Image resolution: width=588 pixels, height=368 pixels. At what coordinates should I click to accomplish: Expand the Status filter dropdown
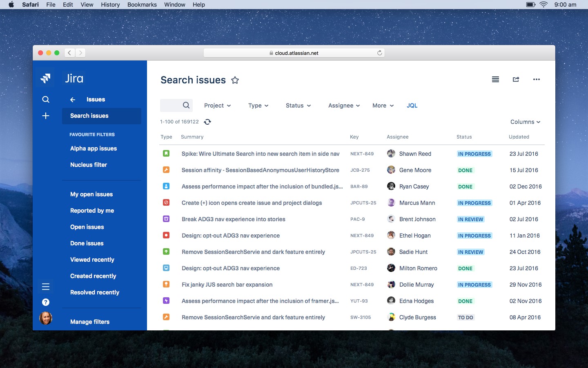tap(298, 105)
